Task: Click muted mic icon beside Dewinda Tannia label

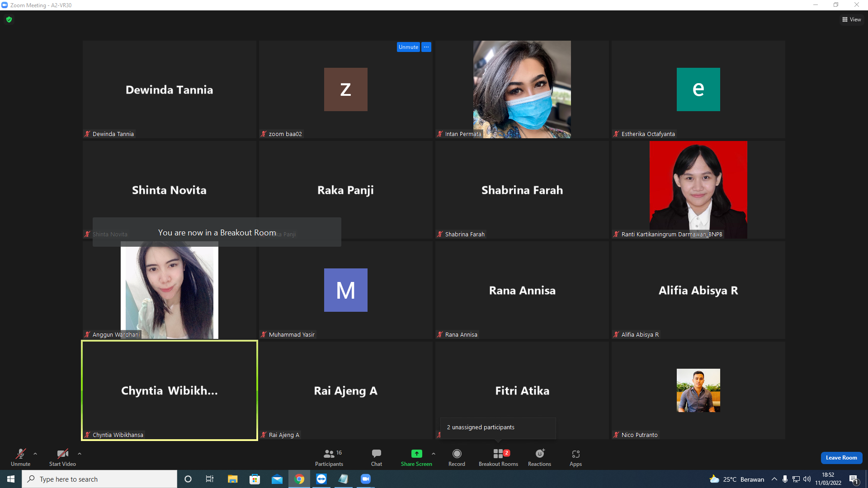Action: pos(87,134)
